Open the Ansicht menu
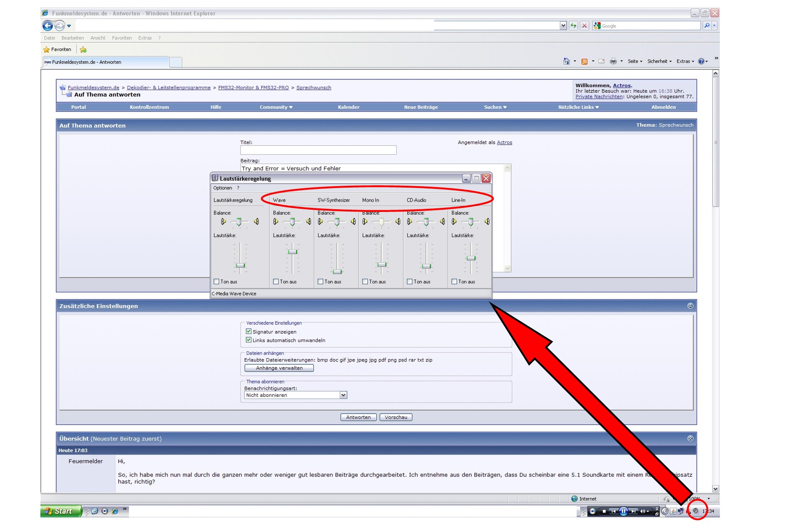The image size is (798, 532). click(98, 38)
